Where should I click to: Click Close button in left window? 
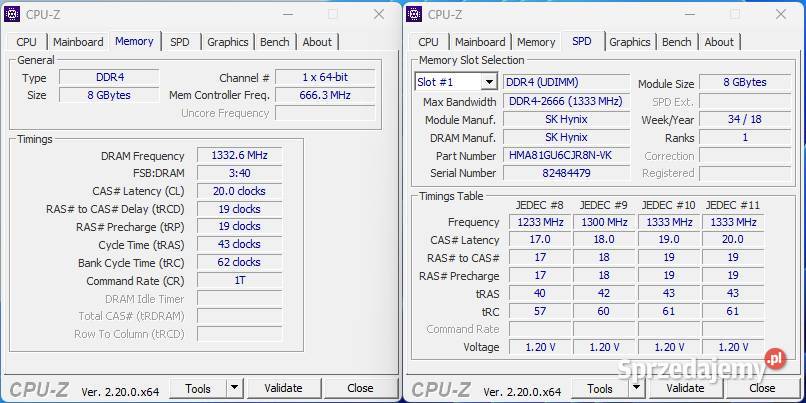coord(360,388)
